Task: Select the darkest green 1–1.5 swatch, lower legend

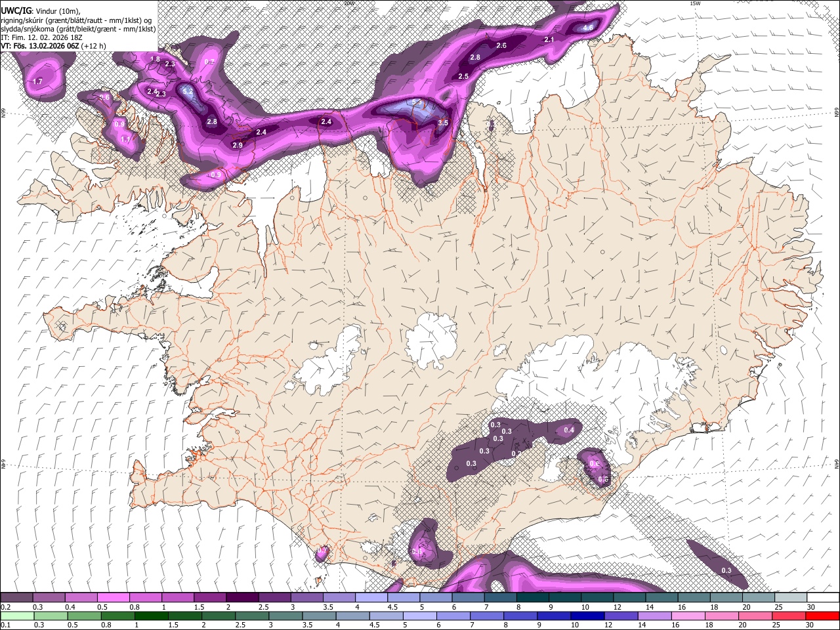Action: (152, 616)
